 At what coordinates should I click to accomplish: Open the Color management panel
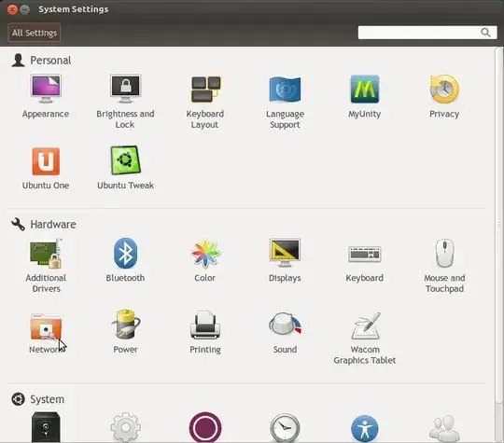205,260
